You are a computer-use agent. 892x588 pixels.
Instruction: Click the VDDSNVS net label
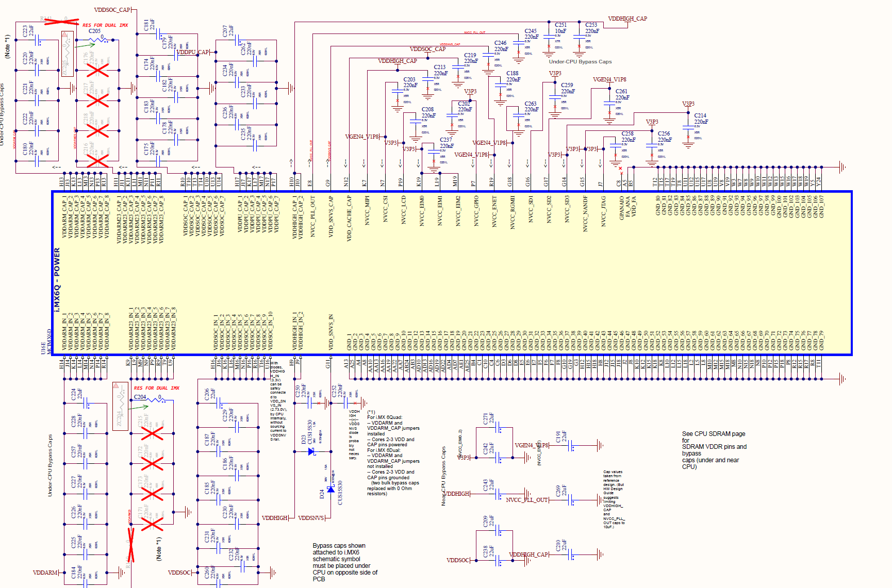[311, 518]
